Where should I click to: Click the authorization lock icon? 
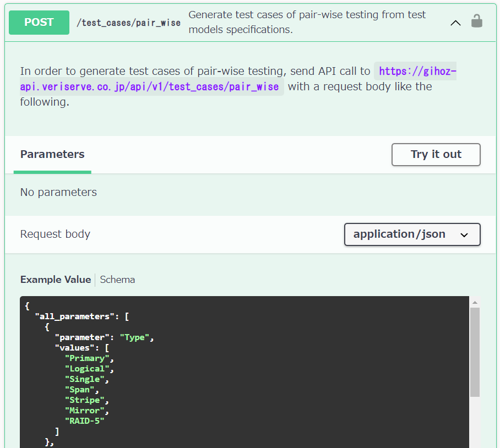[x=476, y=22]
